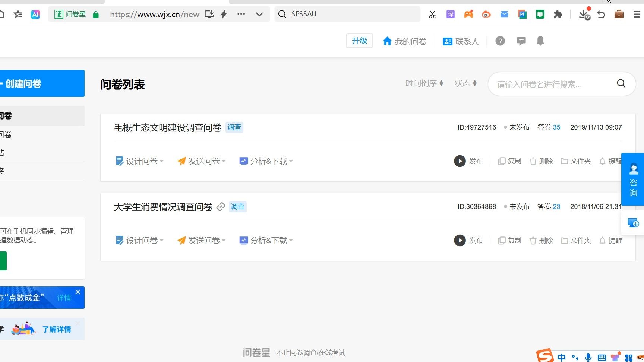Screen dimensions: 644x362
Task: Switch to the 我的问卷 tab
Action: click(404, 41)
